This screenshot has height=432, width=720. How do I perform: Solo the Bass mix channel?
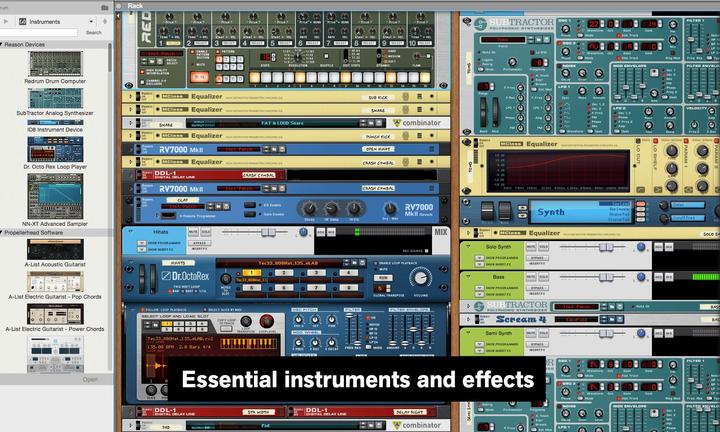click(x=543, y=277)
